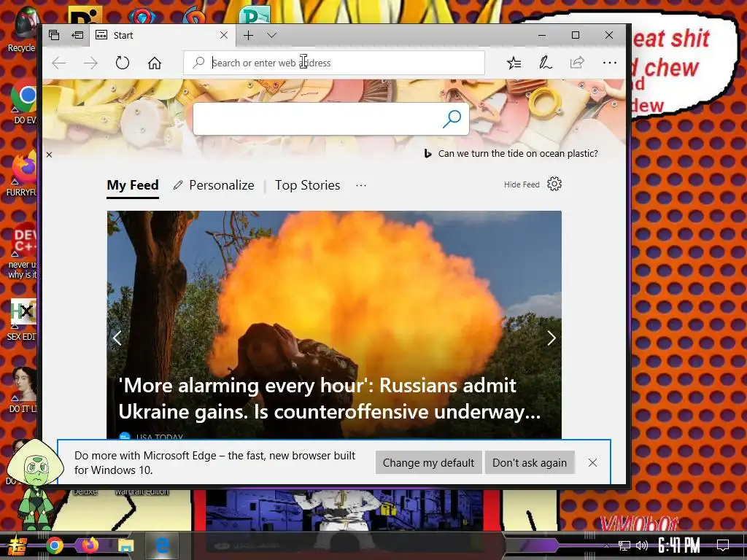
Task: Show next story with right arrow
Action: pyautogui.click(x=551, y=338)
